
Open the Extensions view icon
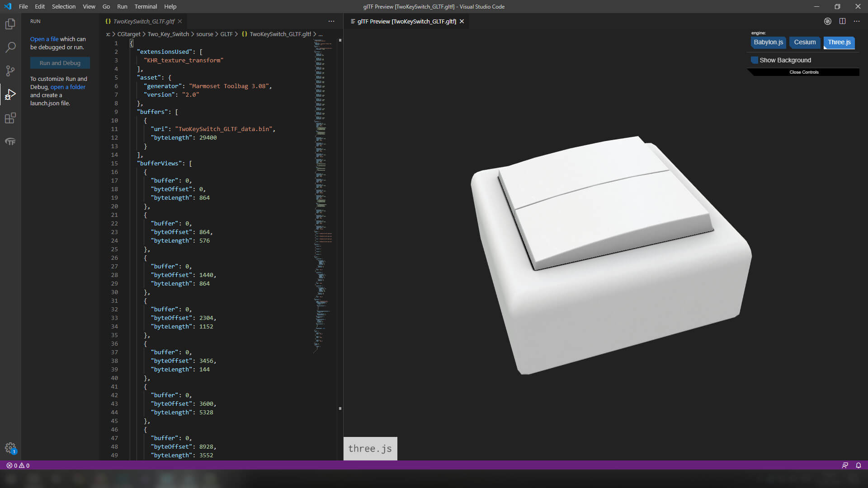pos(10,118)
